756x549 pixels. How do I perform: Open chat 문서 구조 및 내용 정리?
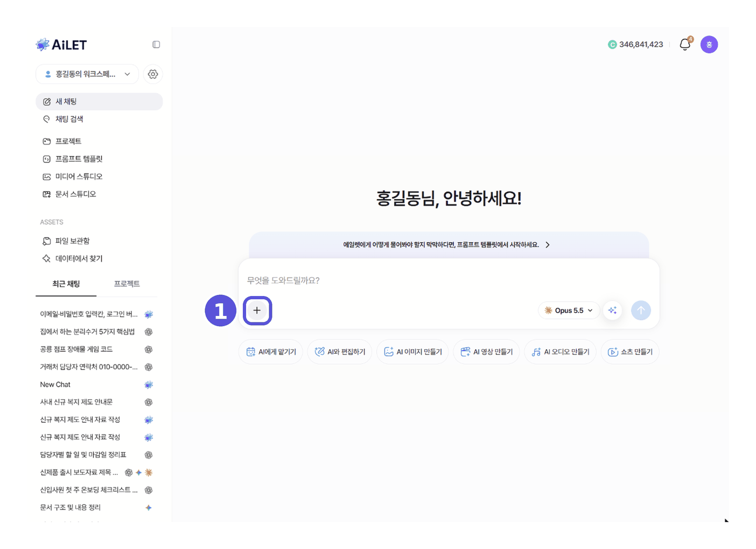tap(70, 508)
